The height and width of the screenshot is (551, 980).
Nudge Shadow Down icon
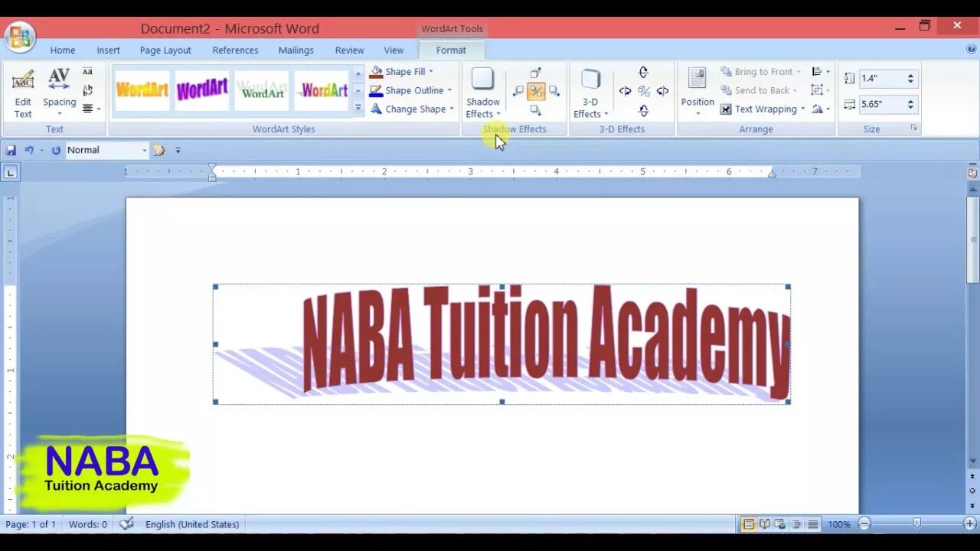pos(535,109)
